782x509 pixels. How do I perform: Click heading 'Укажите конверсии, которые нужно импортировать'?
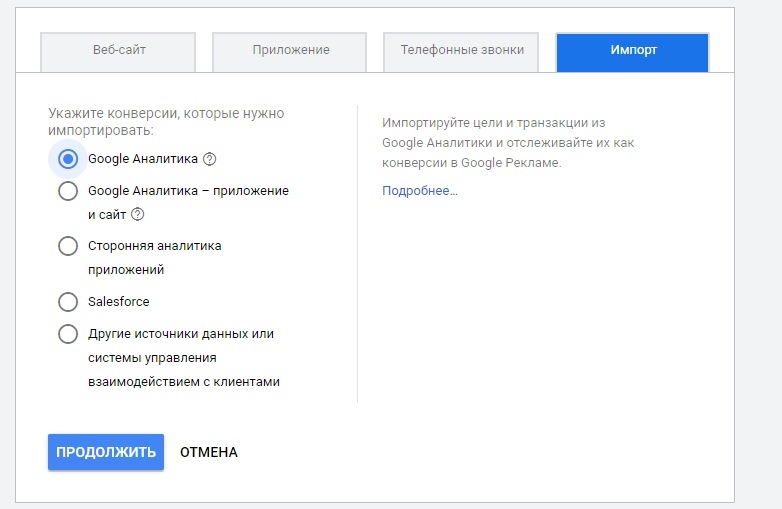pos(166,122)
